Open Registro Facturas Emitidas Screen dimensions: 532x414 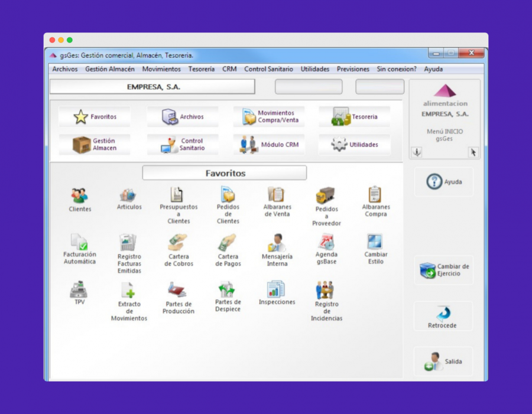click(x=129, y=254)
